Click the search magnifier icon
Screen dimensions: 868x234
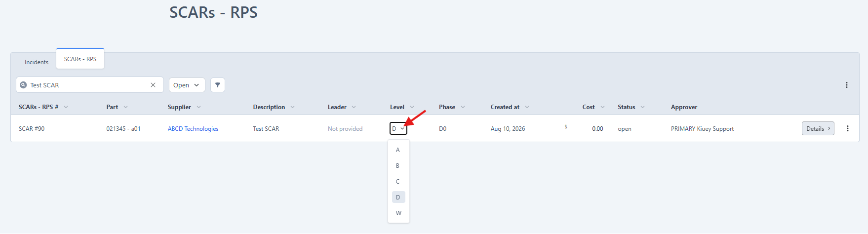point(23,85)
